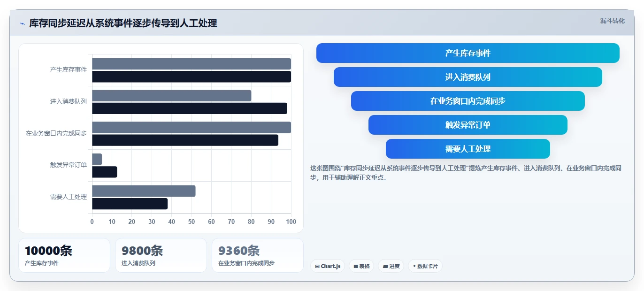644x291 pixels.
Task: Click the gray bar for 进入消费队列
Action: 172,96
